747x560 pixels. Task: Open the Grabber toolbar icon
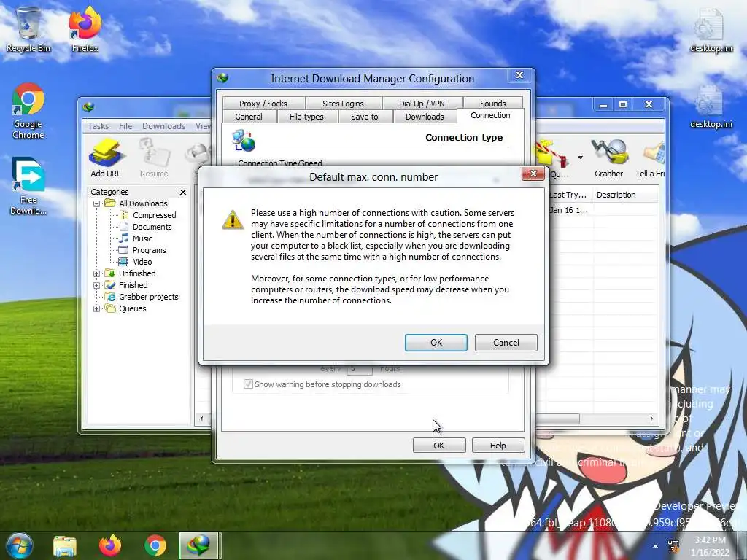[609, 157]
